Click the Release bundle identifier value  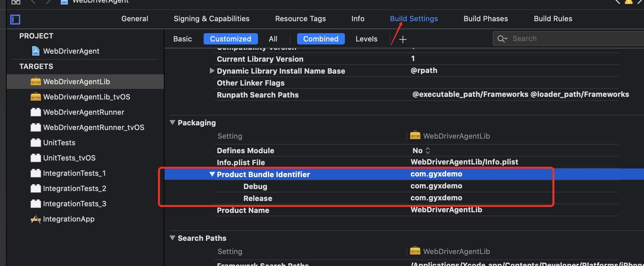tap(436, 198)
